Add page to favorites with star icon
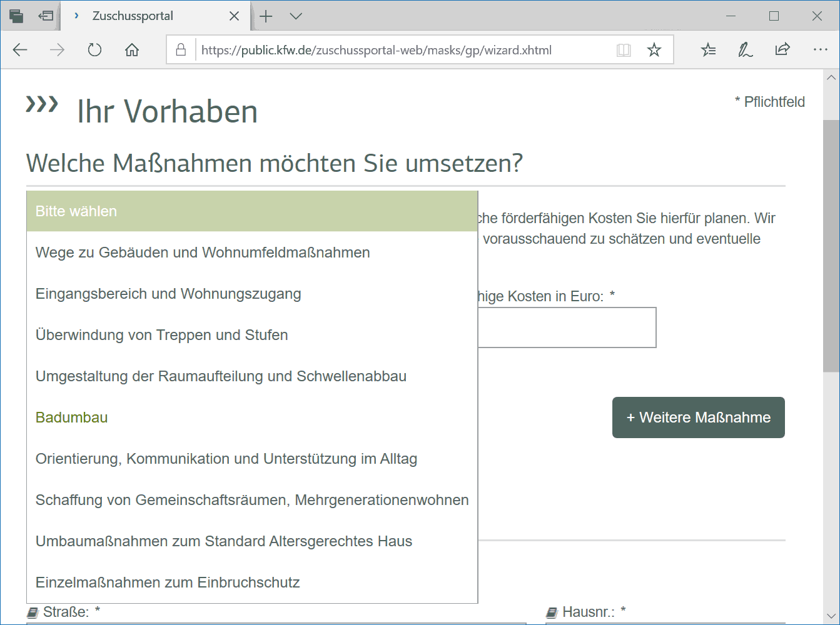The width and height of the screenshot is (840, 625). tap(654, 50)
